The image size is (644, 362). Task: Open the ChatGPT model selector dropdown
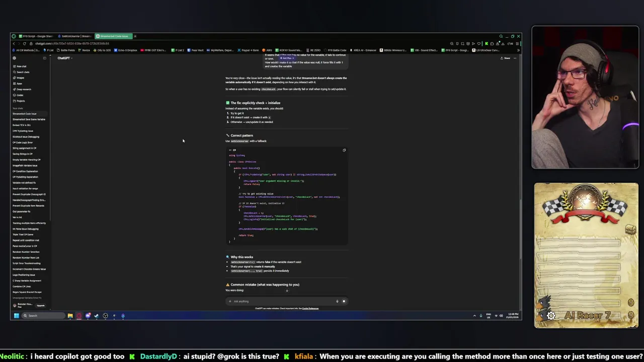[x=65, y=58]
